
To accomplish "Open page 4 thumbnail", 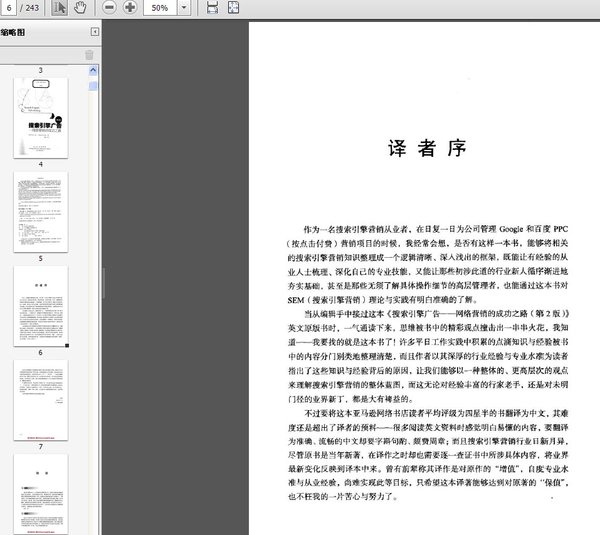I will [41, 212].
